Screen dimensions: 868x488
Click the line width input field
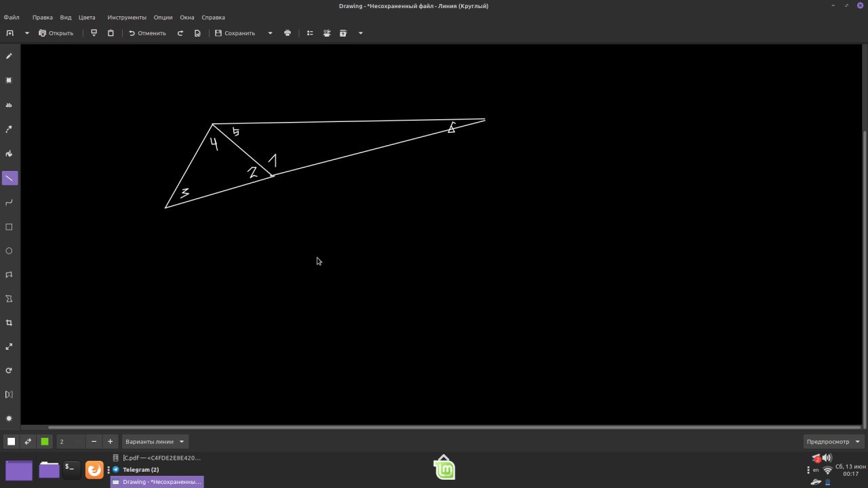(x=71, y=441)
